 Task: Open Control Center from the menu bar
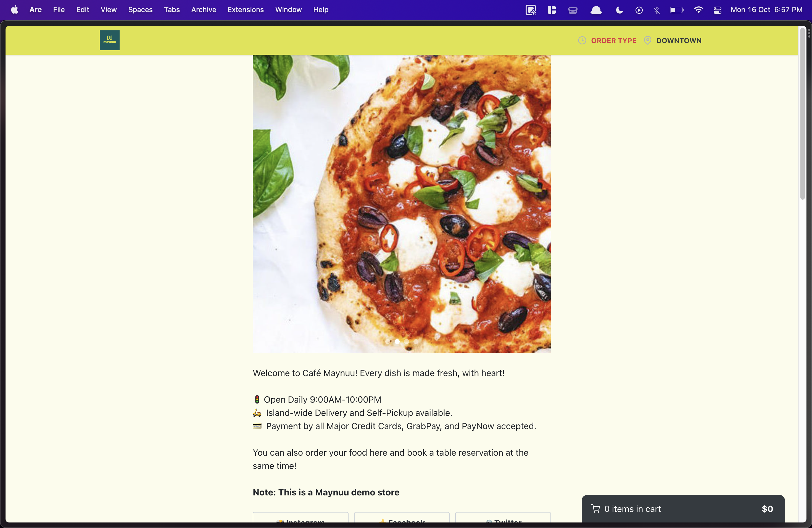pos(718,10)
